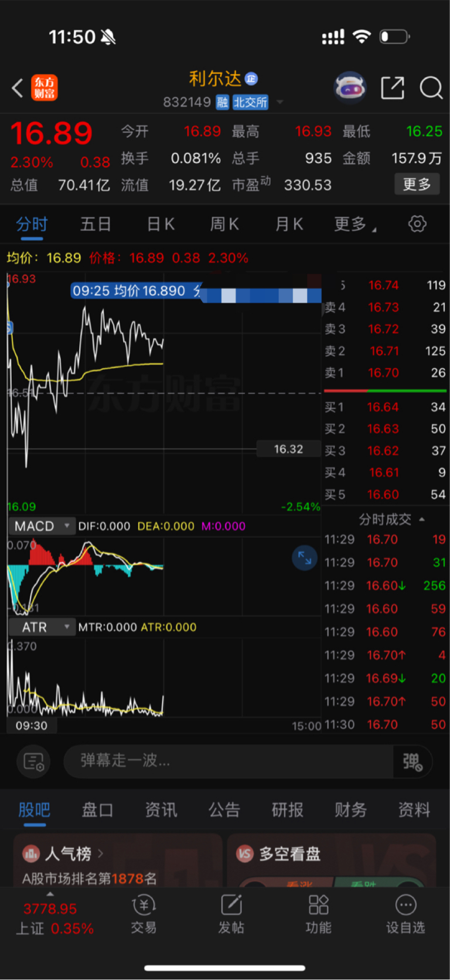Tap the 融 margin badge
Image resolution: width=450 pixels, height=980 pixels.
coord(222,103)
